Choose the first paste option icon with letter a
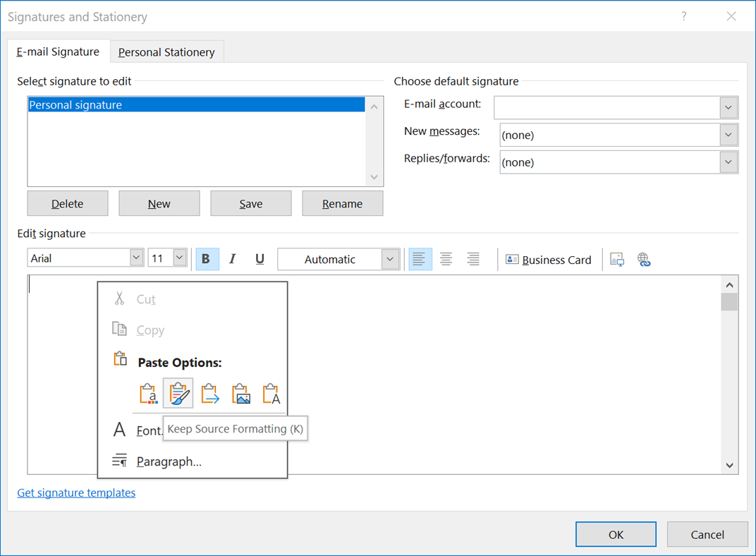Viewport: 756px width, 556px height. click(x=149, y=394)
